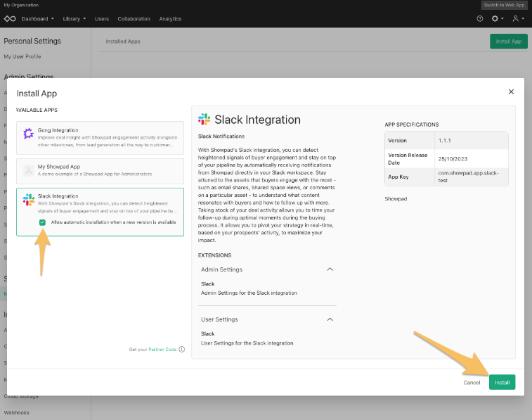532x420 pixels.
Task: Open Analytics in top navigation
Action: tap(170, 19)
